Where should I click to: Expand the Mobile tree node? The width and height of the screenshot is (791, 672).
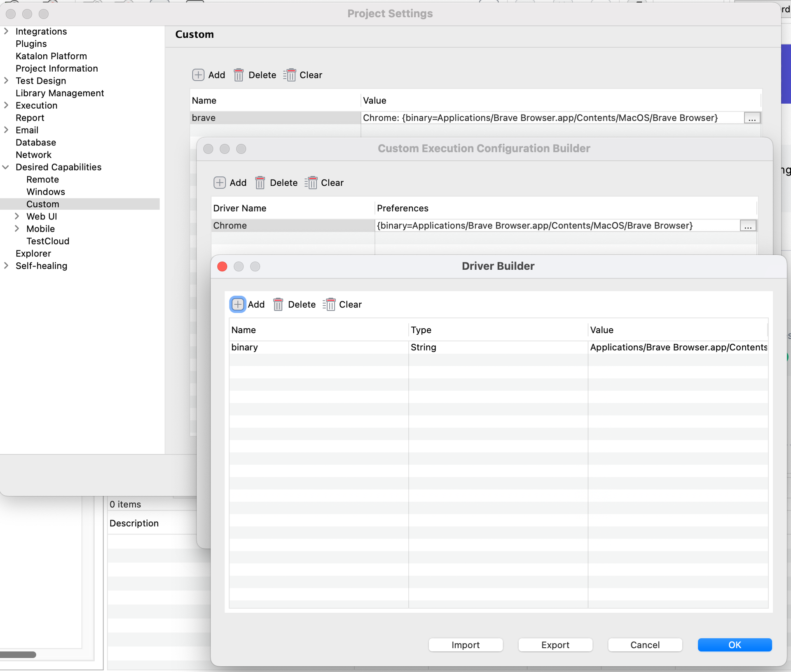[x=17, y=229]
